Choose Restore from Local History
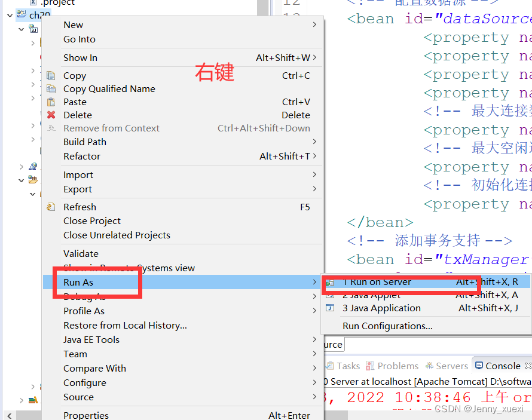The image size is (532, 420). [x=184, y=326]
